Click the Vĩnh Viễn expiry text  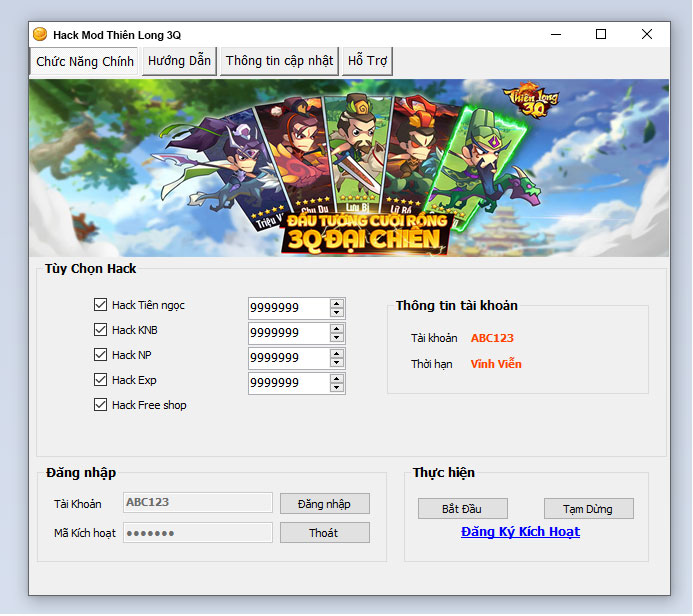click(496, 364)
